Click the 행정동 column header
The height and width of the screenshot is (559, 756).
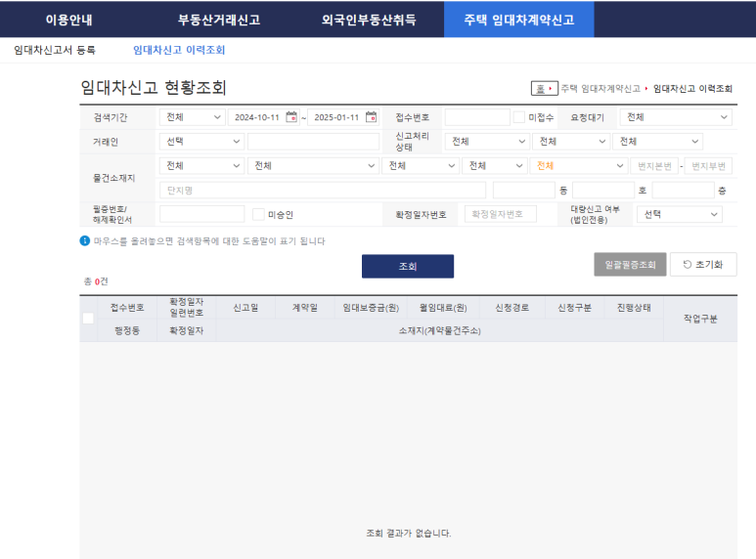127,330
